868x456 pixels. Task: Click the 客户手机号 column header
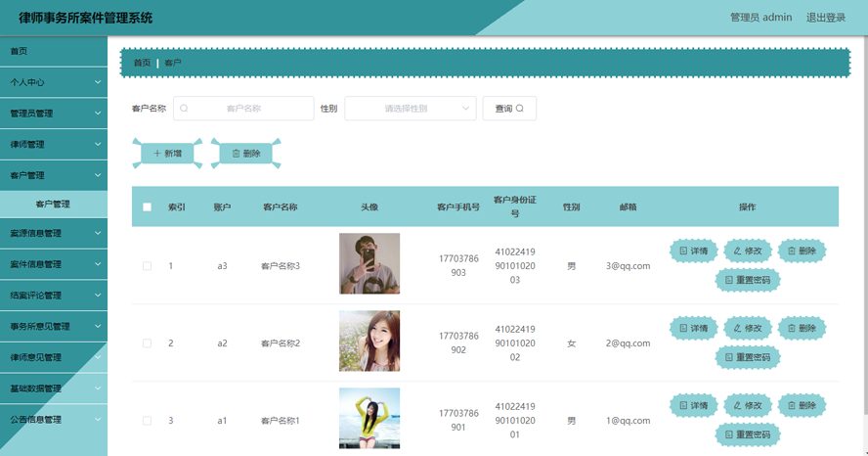click(x=458, y=206)
